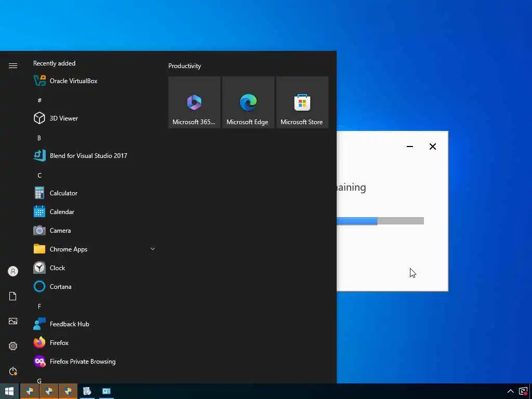Close the installer window behind Start menu
This screenshot has height=399, width=532.
433,147
